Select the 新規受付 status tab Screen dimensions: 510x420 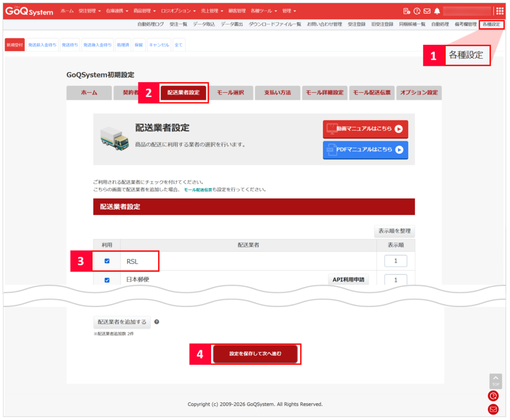[x=14, y=45]
